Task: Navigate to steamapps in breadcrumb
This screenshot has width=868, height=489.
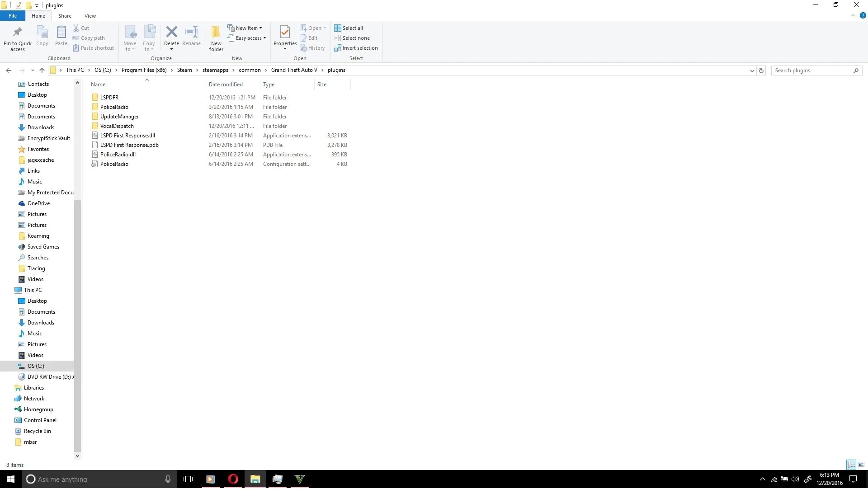Action: pos(215,70)
